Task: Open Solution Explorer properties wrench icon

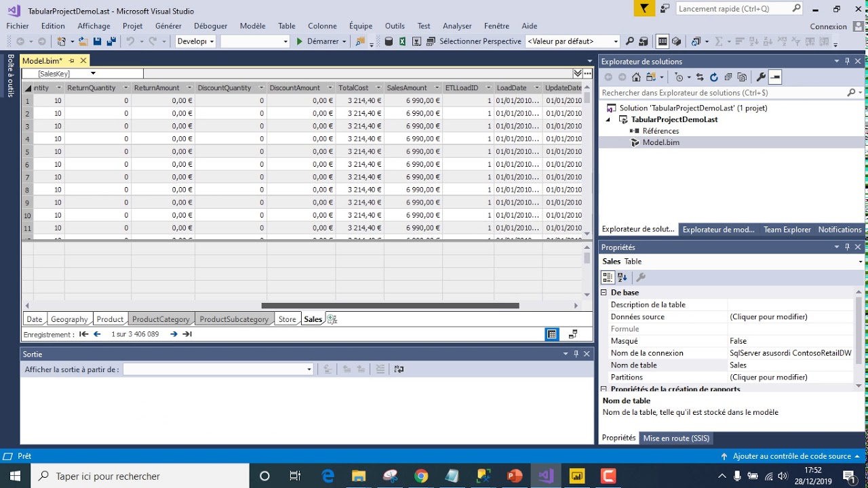Action: [x=761, y=77]
